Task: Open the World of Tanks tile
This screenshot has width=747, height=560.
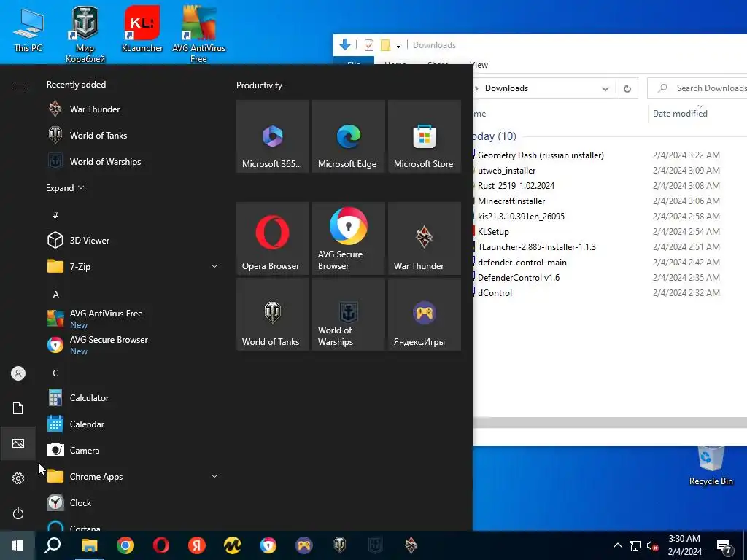Action: [x=273, y=314]
